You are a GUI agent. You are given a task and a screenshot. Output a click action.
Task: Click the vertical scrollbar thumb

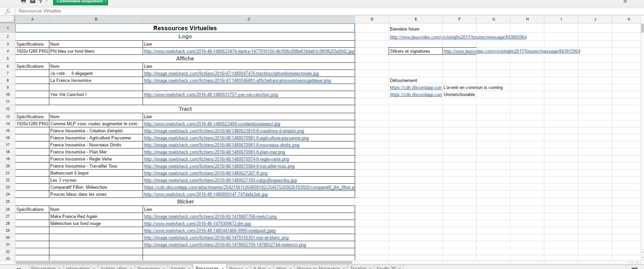coord(642,29)
